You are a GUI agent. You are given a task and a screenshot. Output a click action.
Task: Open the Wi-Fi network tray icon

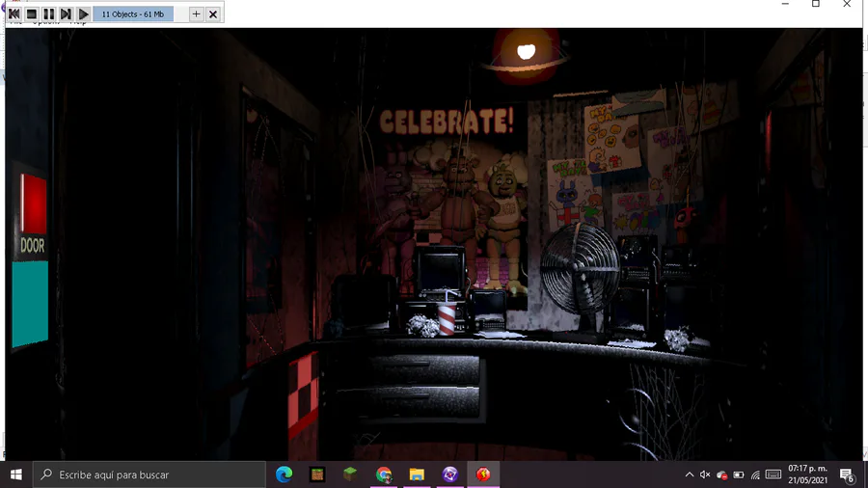[x=755, y=474]
